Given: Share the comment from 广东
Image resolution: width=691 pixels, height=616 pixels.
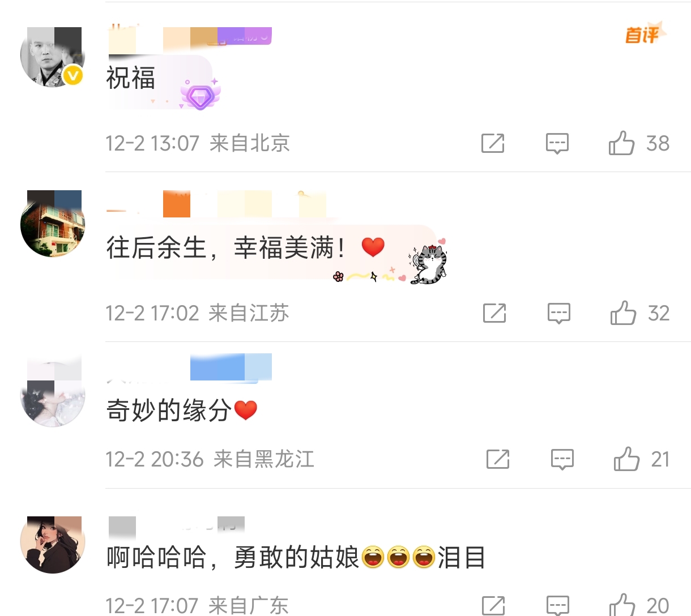Looking at the screenshot, I should point(493,605).
